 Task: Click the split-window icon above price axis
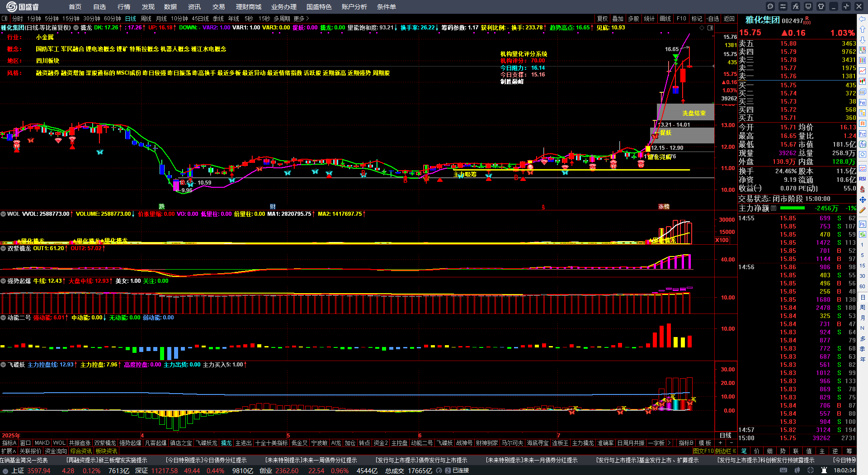710,28
